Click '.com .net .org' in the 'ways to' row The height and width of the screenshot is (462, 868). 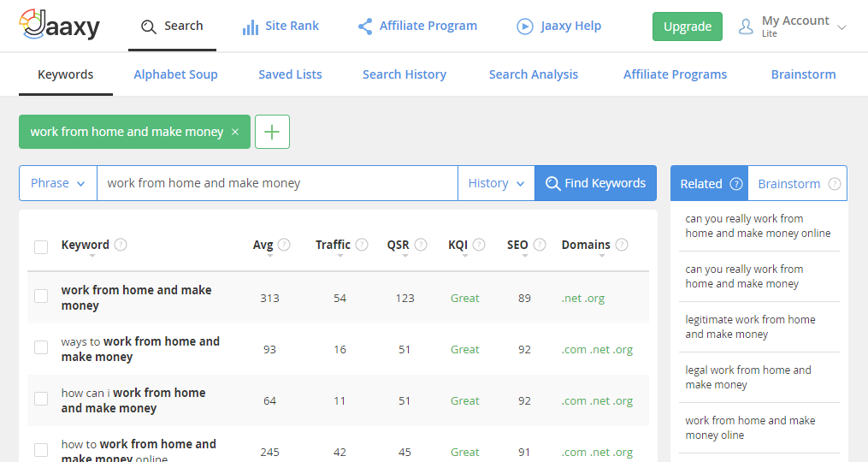597,350
